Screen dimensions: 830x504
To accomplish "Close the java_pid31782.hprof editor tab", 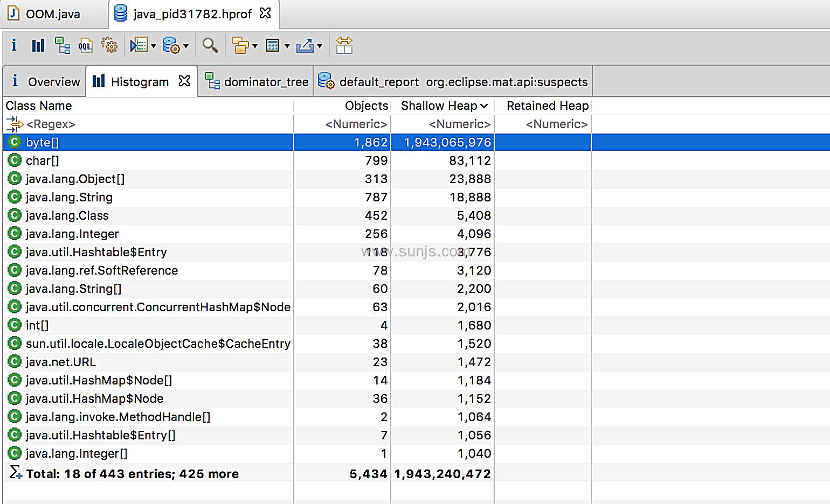I will [x=266, y=13].
